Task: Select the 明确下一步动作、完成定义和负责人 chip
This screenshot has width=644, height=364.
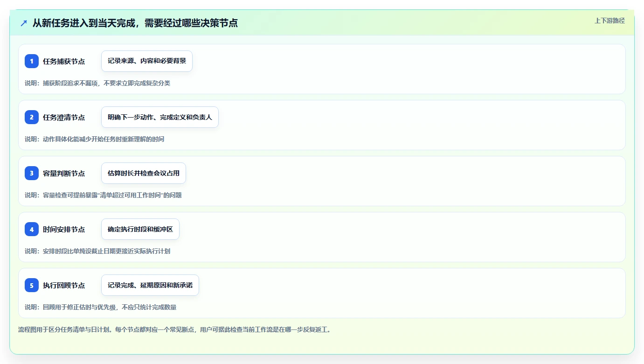Action: [x=160, y=117]
